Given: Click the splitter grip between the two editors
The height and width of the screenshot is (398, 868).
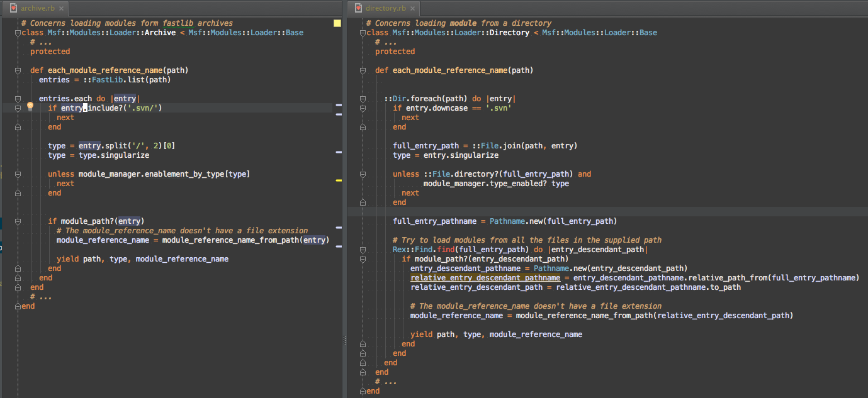Looking at the screenshot, I should coord(344,340).
